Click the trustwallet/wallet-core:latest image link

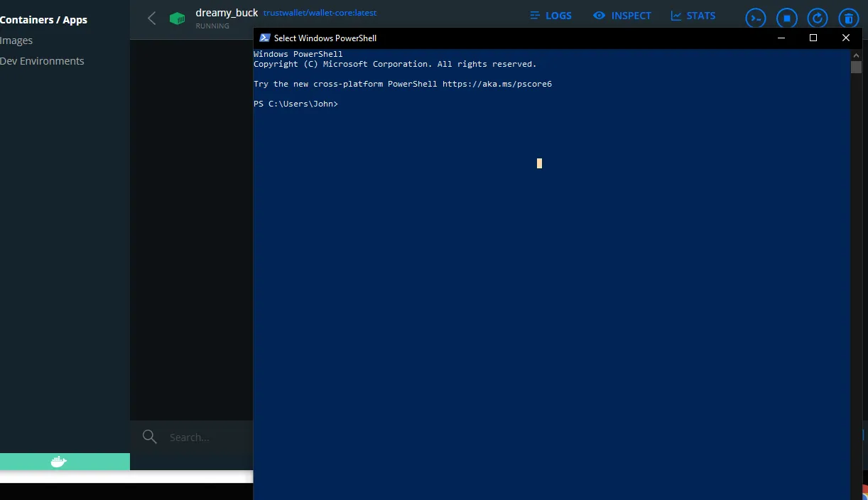(x=320, y=13)
